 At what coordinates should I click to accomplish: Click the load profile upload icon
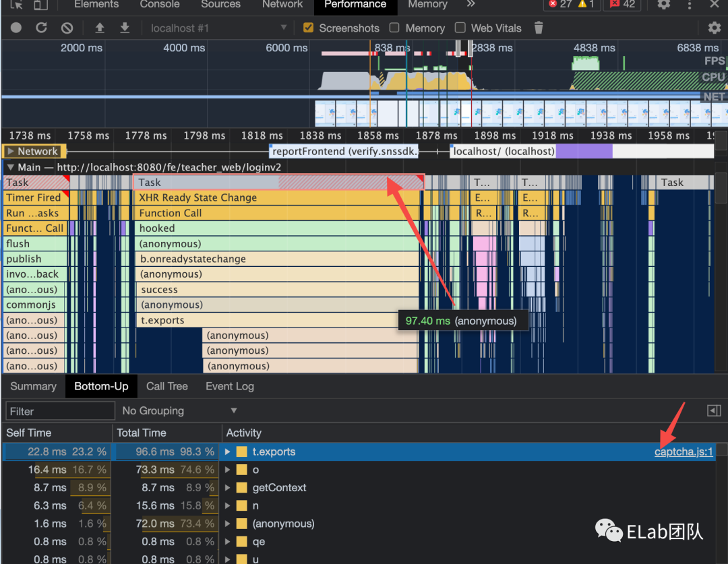click(x=100, y=28)
